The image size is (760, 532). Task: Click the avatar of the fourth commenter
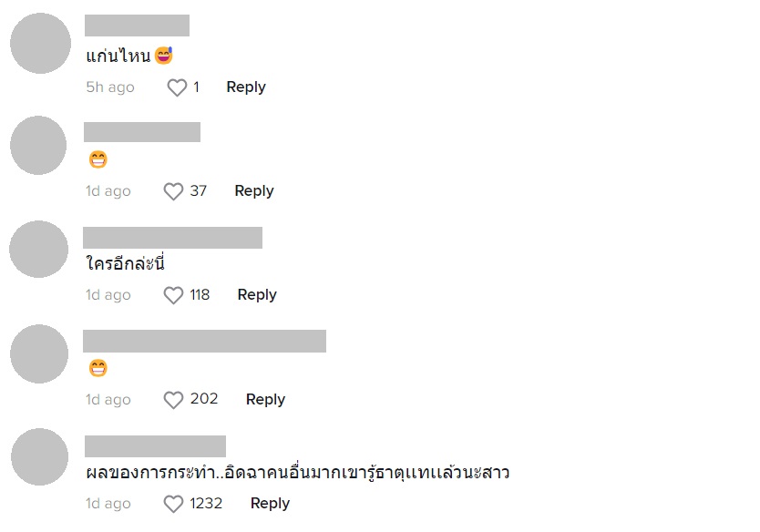pyautogui.click(x=38, y=354)
